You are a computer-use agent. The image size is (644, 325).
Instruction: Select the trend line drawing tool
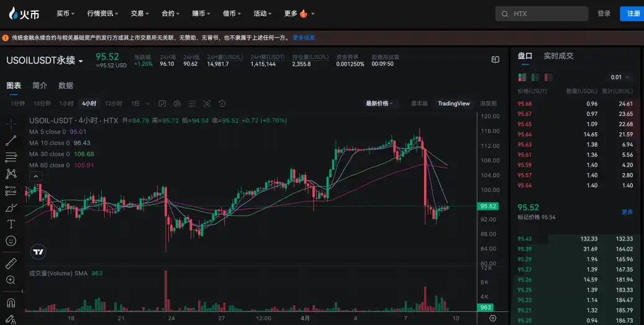[x=11, y=141]
